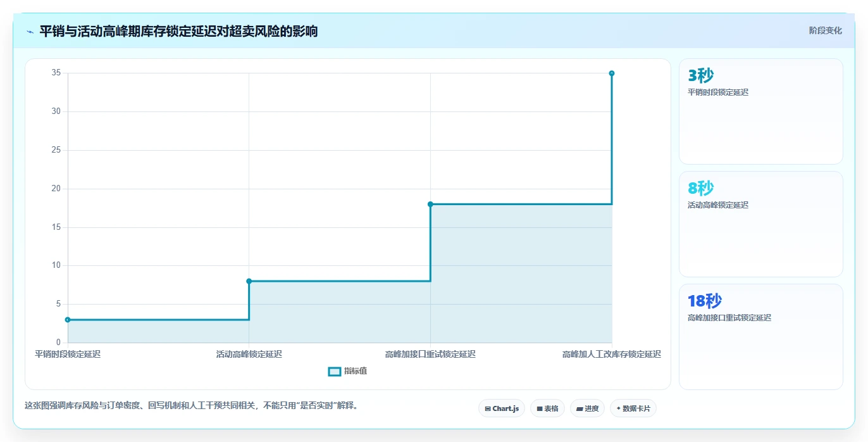Image resolution: width=868 pixels, height=442 pixels.
Task: Click the 8秒 stat card value
Action: [700, 188]
